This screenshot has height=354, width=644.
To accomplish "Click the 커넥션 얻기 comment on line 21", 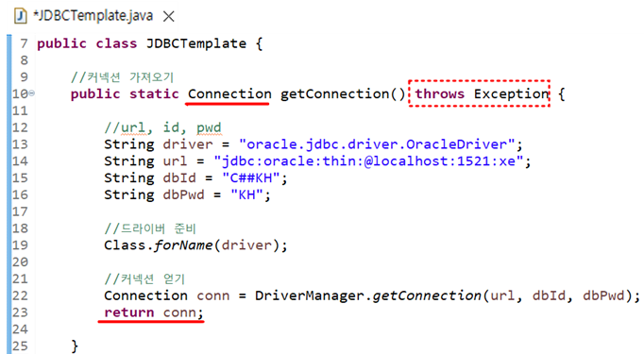I will 144,279.
